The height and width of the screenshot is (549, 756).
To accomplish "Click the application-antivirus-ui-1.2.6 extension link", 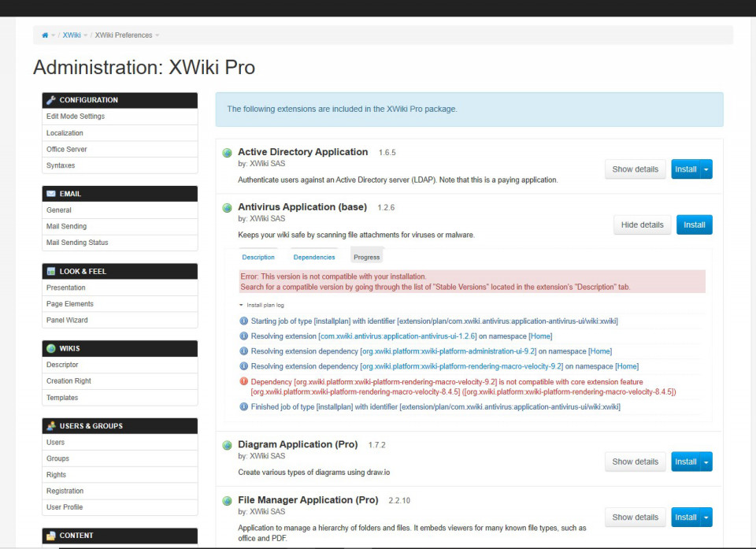I will point(398,336).
